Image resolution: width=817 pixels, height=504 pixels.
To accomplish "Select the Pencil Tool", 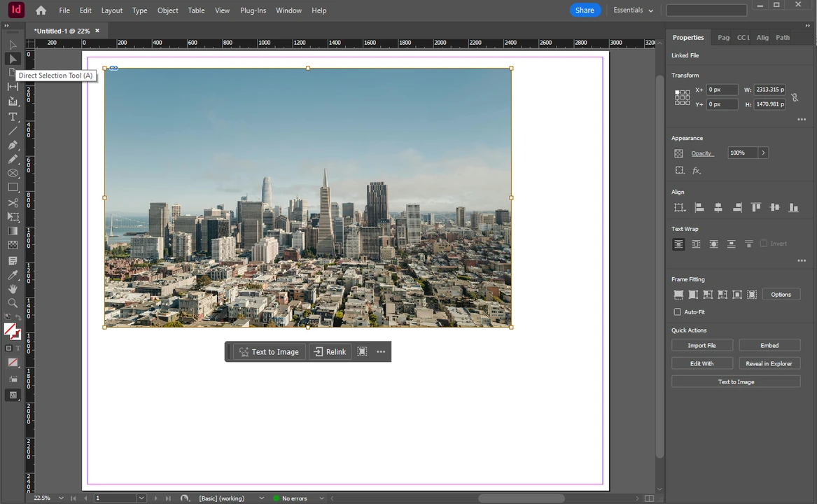I will [13, 159].
